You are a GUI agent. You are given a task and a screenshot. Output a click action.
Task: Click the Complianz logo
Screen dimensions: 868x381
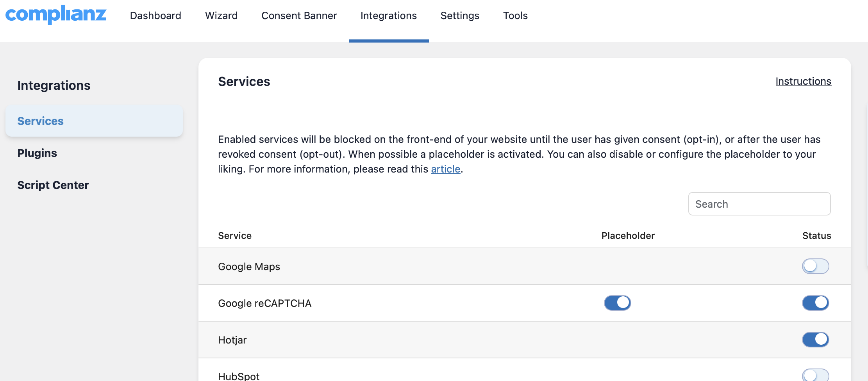tap(56, 15)
